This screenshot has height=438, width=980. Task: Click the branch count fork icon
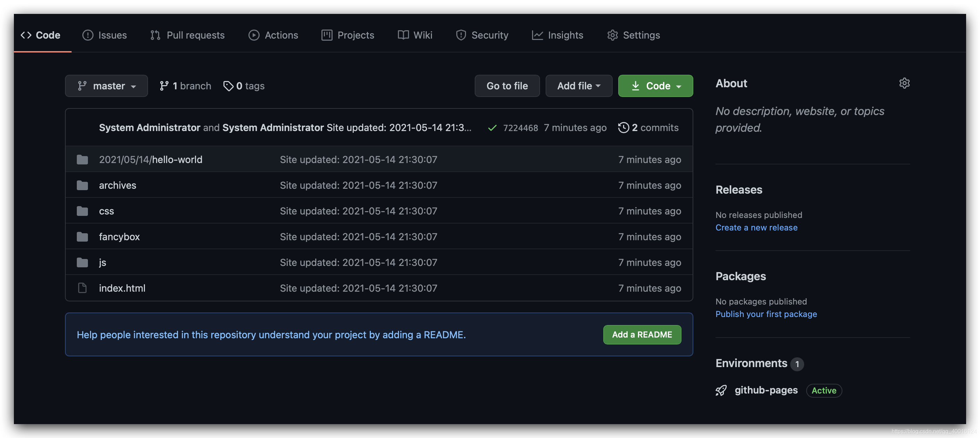[164, 86]
